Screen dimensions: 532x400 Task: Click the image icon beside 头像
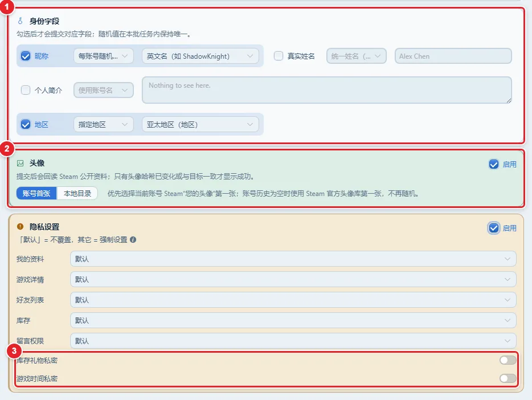pos(21,163)
